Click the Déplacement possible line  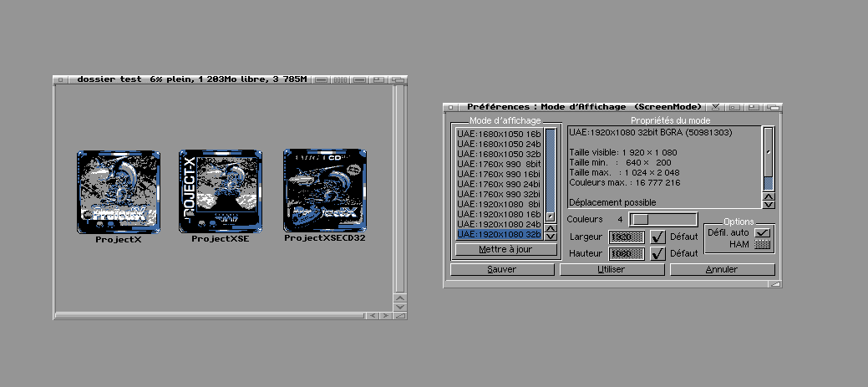pos(613,202)
